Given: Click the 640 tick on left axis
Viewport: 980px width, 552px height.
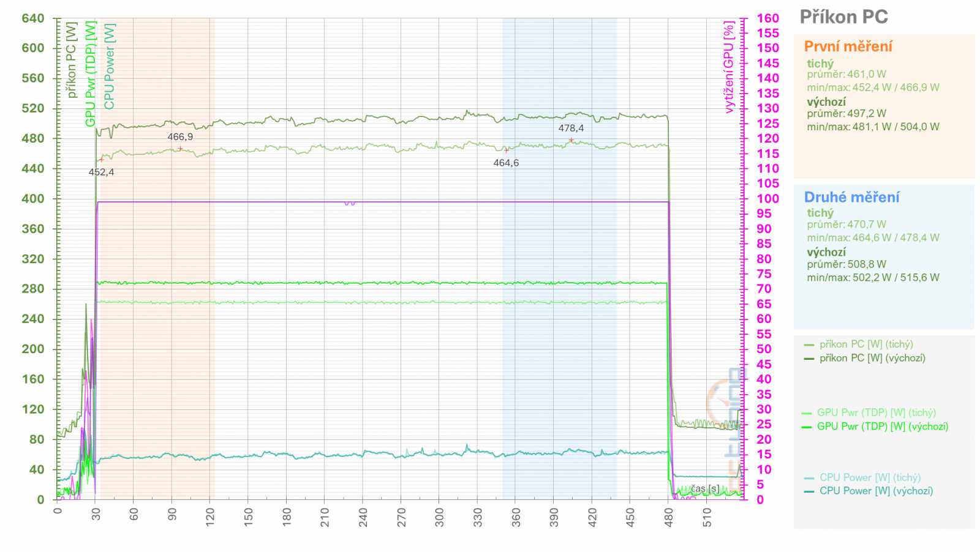Looking at the screenshot, I should coord(33,18).
